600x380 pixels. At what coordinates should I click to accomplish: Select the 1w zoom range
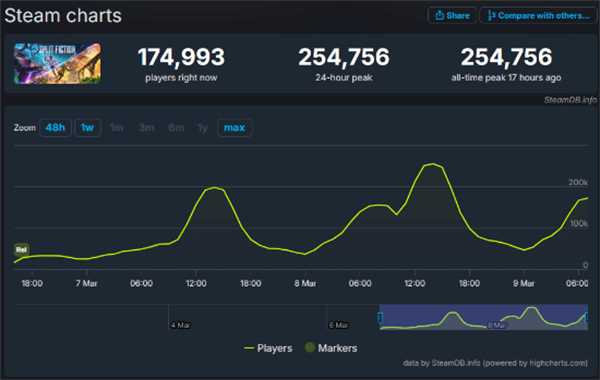click(87, 127)
